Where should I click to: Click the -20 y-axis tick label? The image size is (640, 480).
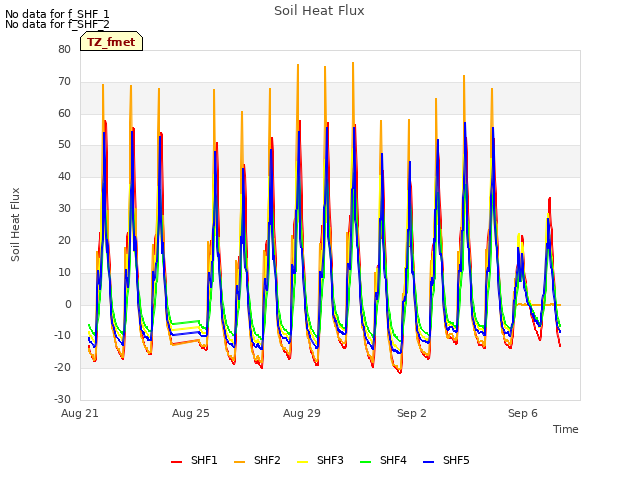62,367
